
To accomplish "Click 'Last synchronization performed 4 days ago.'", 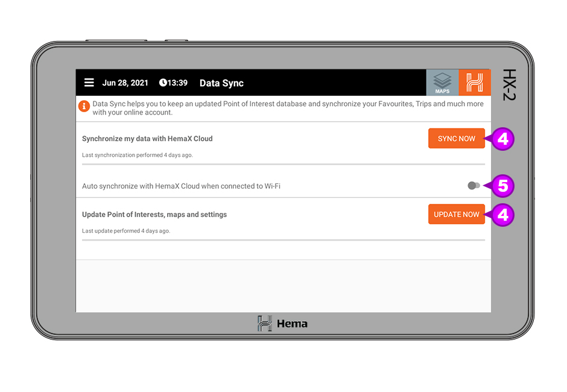I will 138,155.
